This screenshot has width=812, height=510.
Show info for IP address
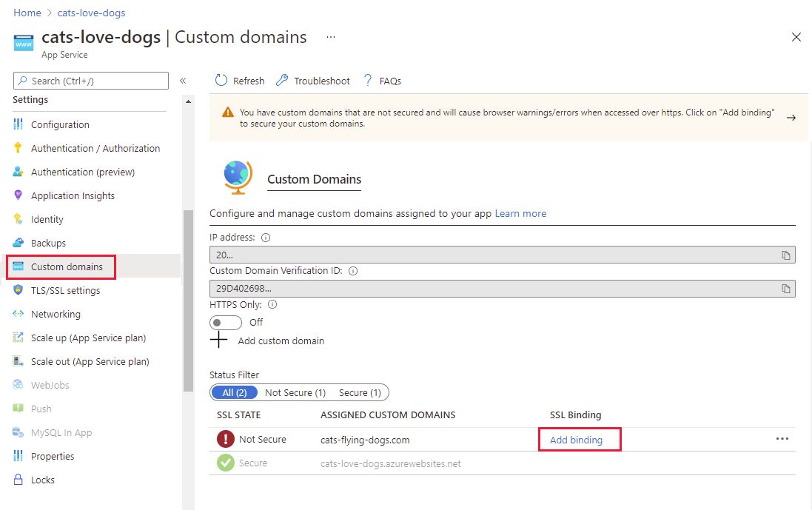coord(266,238)
